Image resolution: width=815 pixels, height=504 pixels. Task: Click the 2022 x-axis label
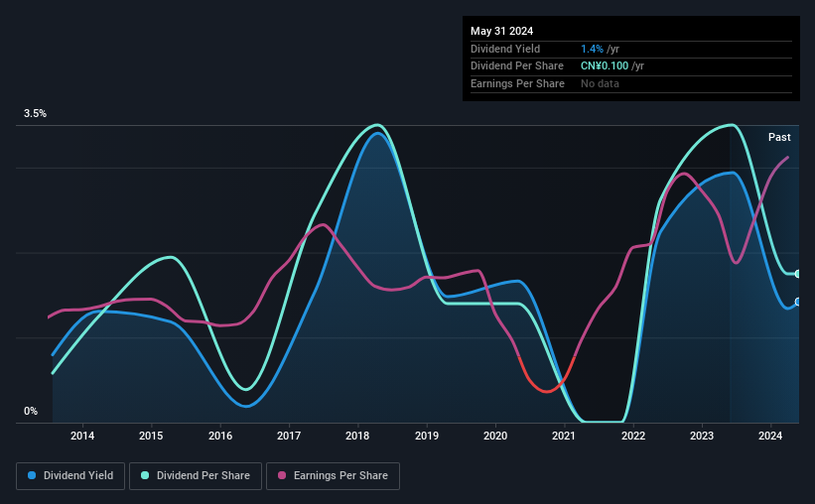point(633,436)
